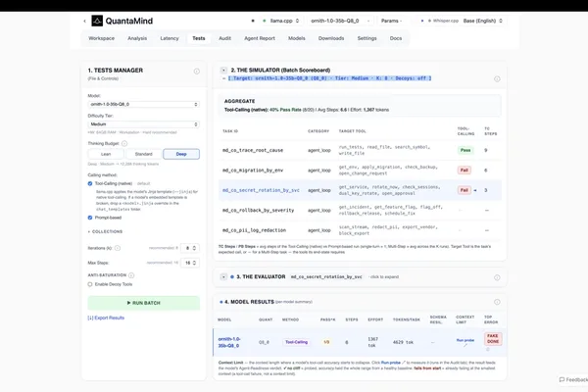Click the Evaluator md_co_secret_rotation_by_svc label

(x=326, y=276)
